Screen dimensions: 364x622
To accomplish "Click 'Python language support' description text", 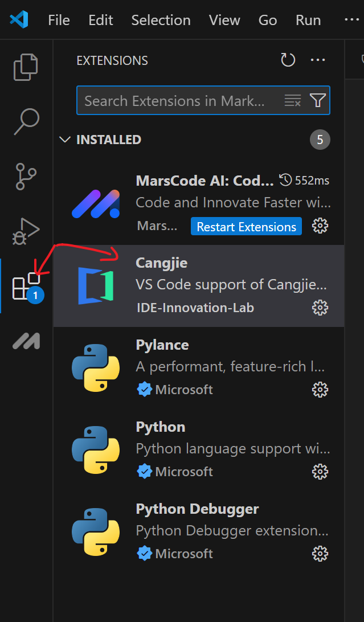I will point(233,449).
